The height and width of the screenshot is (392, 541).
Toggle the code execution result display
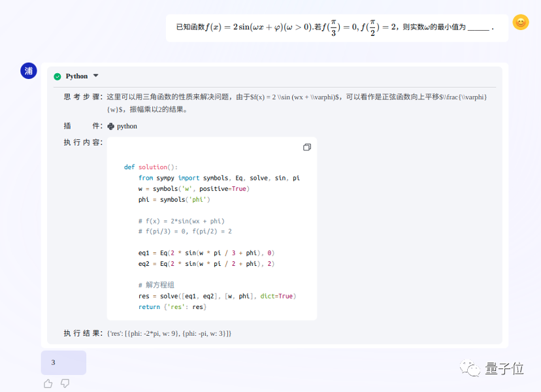95,75
